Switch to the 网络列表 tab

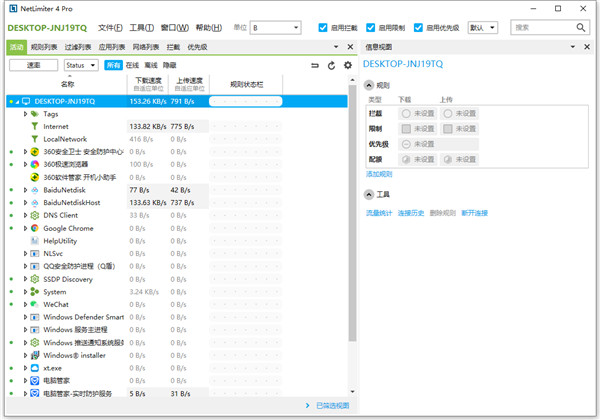(x=146, y=47)
